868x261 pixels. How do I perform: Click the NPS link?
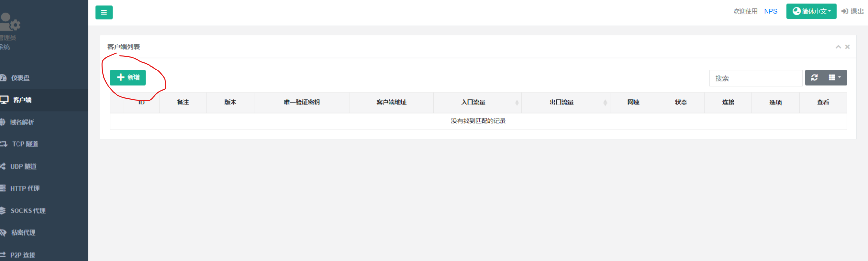tap(770, 11)
